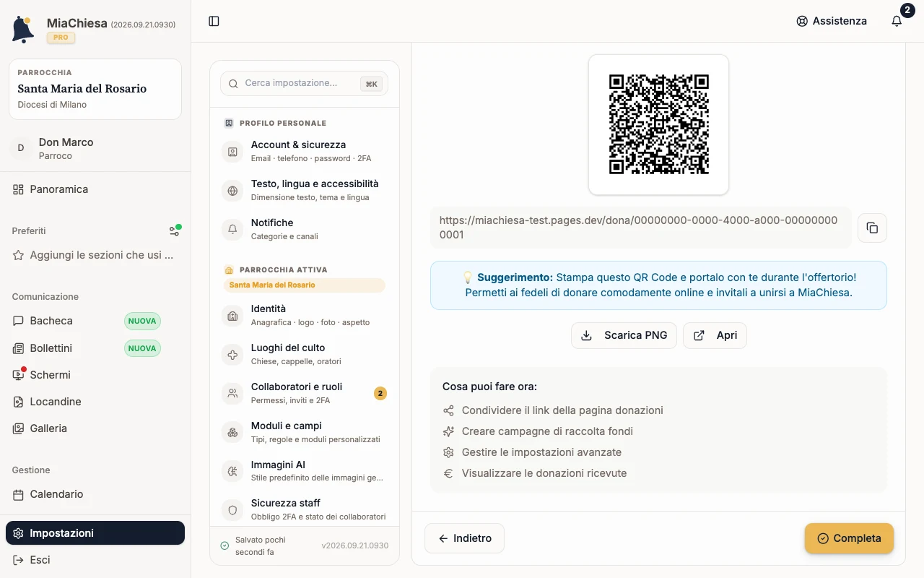Click the share icon beside Condividere il link
The image size is (924, 578).
point(448,410)
